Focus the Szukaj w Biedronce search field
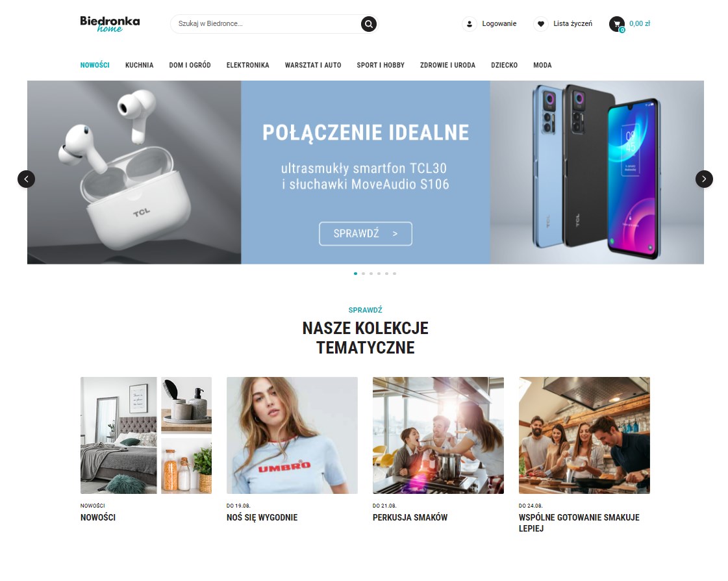This screenshot has height=581, width=728. point(267,23)
